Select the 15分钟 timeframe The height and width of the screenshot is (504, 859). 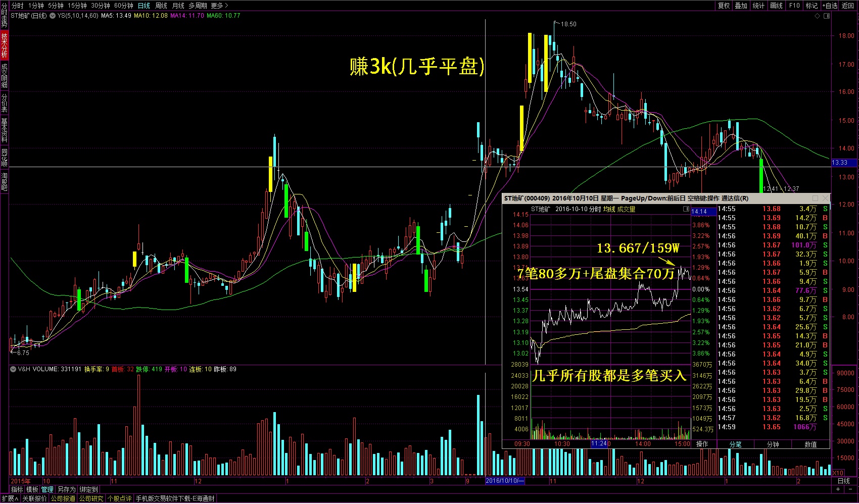point(77,6)
